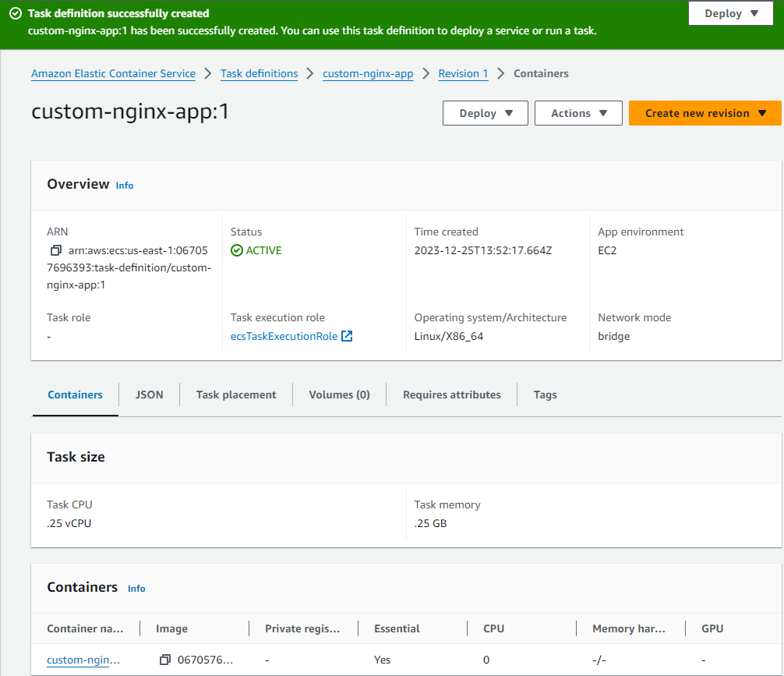Click the .25 GB task memory value
The image size is (784, 676).
[430, 523]
